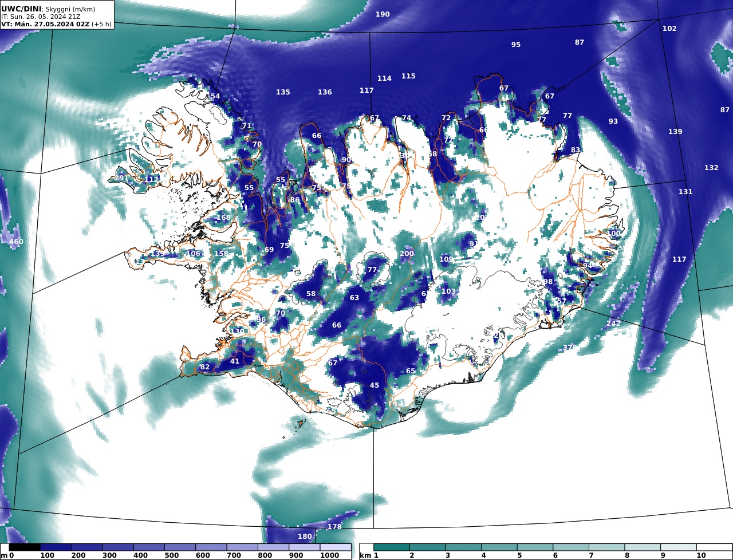733x560 pixels.
Task: Click the map value 96
Action: 262,320
